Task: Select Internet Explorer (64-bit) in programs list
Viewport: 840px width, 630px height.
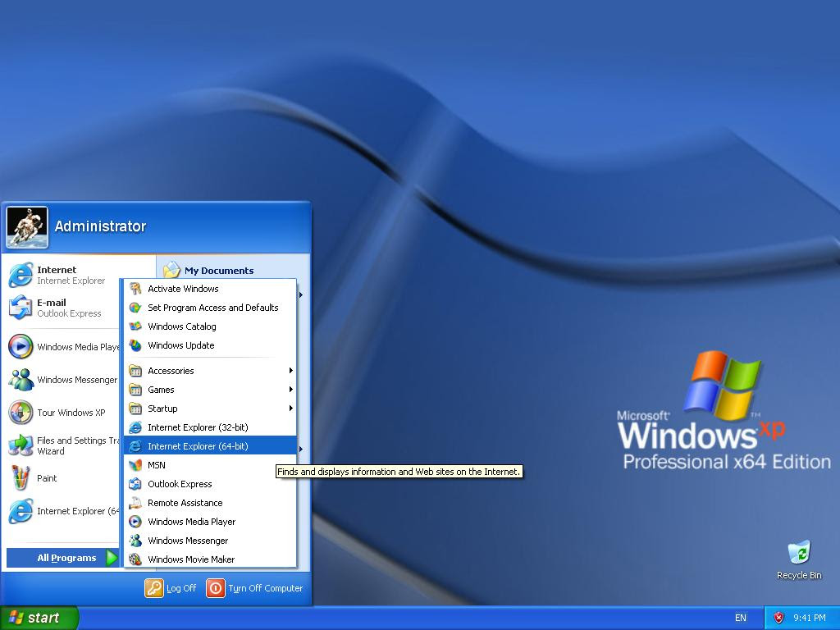Action: click(x=210, y=446)
